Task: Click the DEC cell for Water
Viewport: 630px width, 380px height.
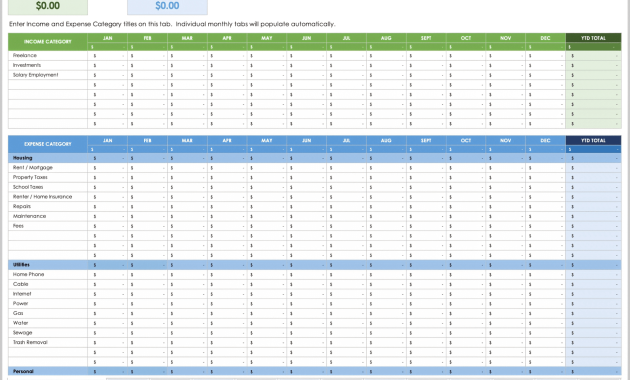Action: tap(545, 323)
